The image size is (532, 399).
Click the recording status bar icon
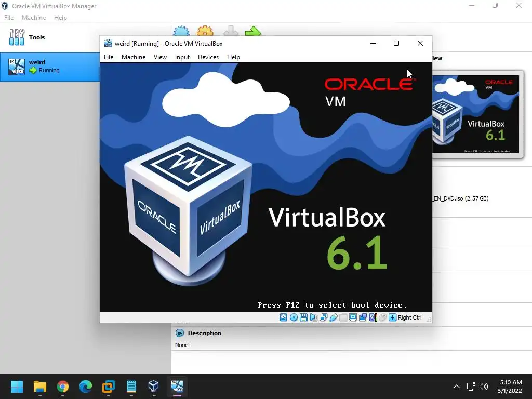(x=363, y=317)
